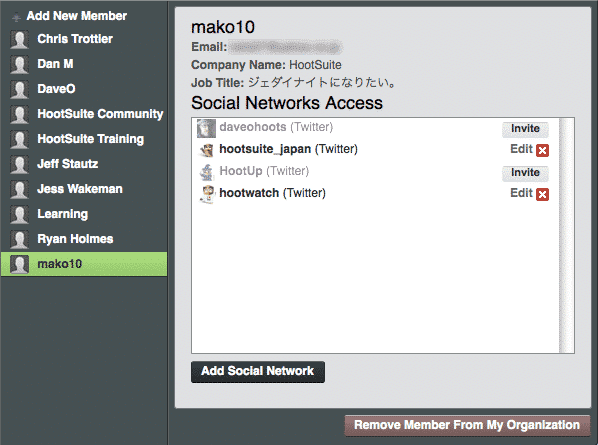Image resolution: width=598 pixels, height=445 pixels.
Task: Click the HootUp owl avatar icon
Action: point(206,172)
